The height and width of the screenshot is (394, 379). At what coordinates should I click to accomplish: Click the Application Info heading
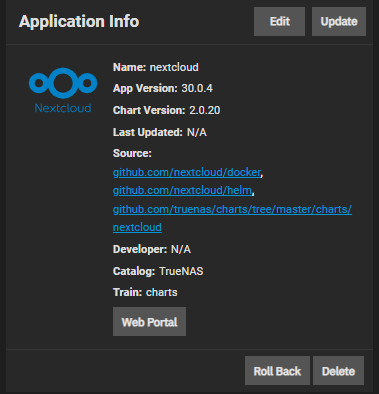coord(79,22)
